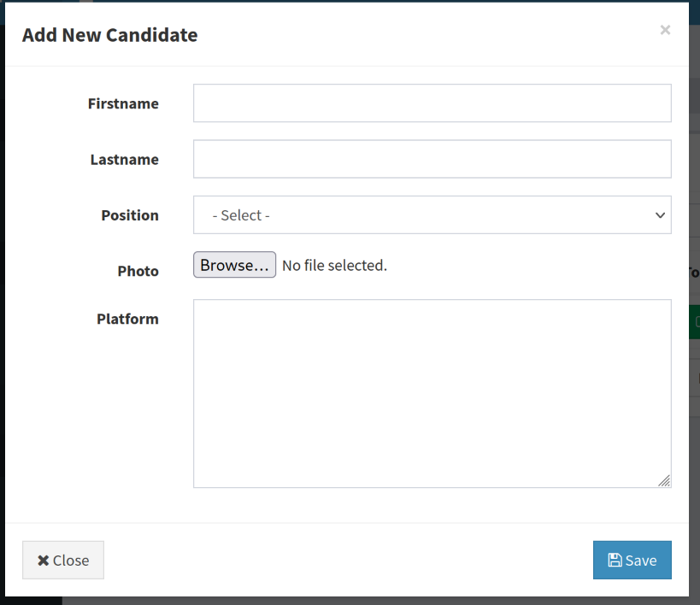
Task: Click the X icon on the Close button
Action: (43, 561)
